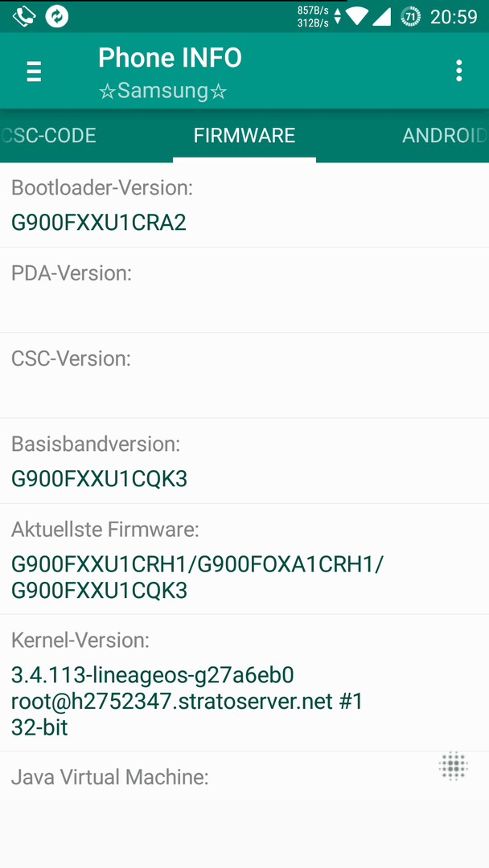Tap the empty PDA-Version row
Screen dimensions: 489x868
pyautogui.click(x=244, y=290)
